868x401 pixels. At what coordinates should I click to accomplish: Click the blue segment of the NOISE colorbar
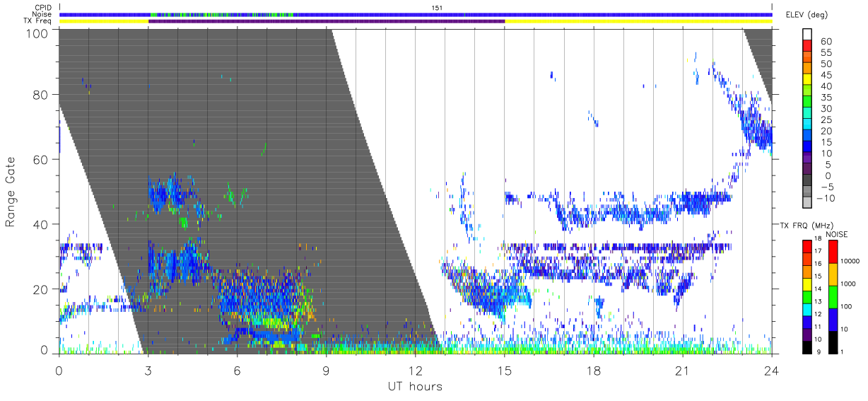[x=833, y=319]
